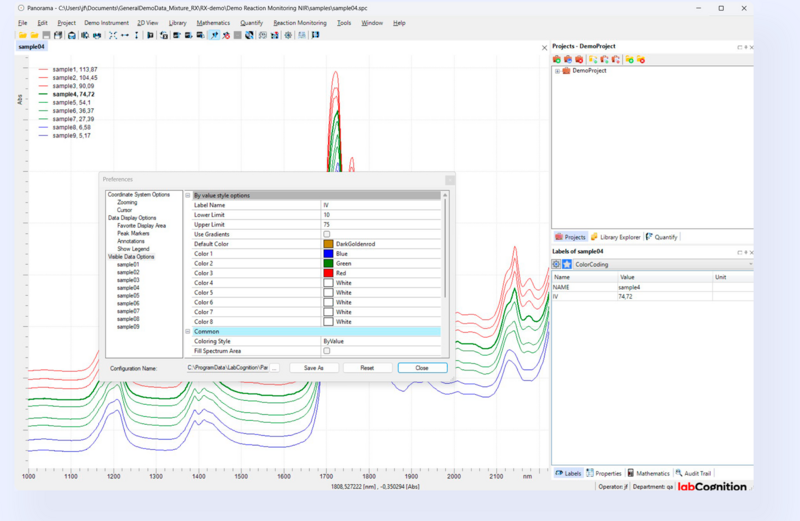Collapse the Common section in Preferences
800x521 pixels.
point(188,332)
